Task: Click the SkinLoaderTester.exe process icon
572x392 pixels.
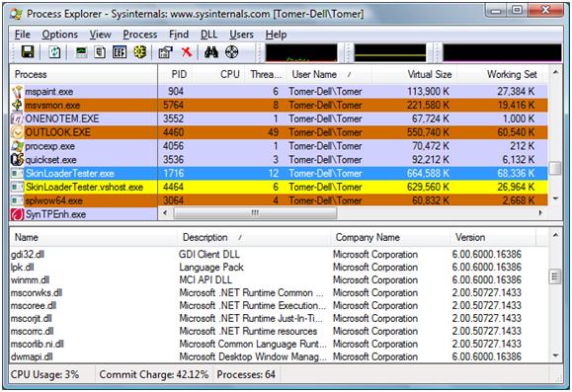Action: pyautogui.click(x=17, y=173)
